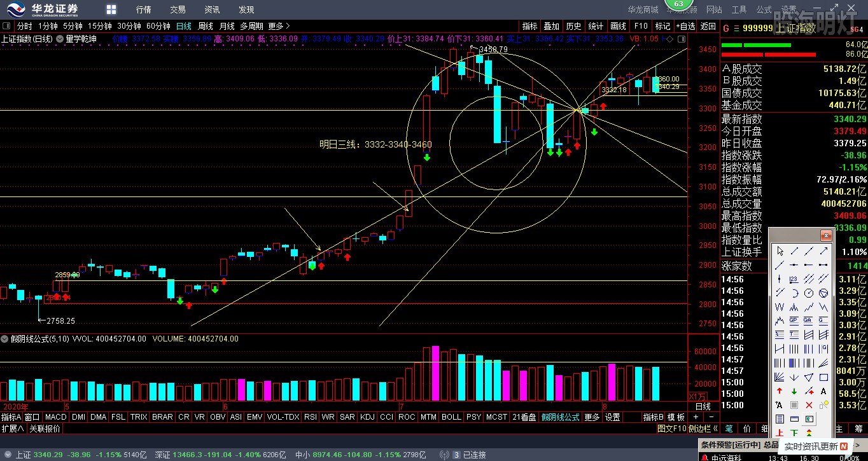Switch to 分时 intraday view
868x461 pixels.
pos(24,26)
